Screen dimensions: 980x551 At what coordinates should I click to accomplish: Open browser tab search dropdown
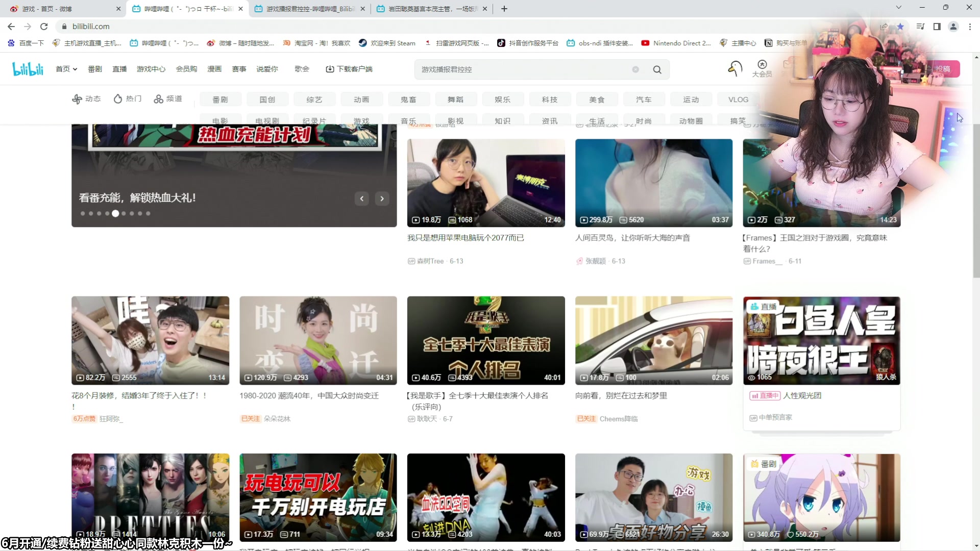tap(899, 8)
